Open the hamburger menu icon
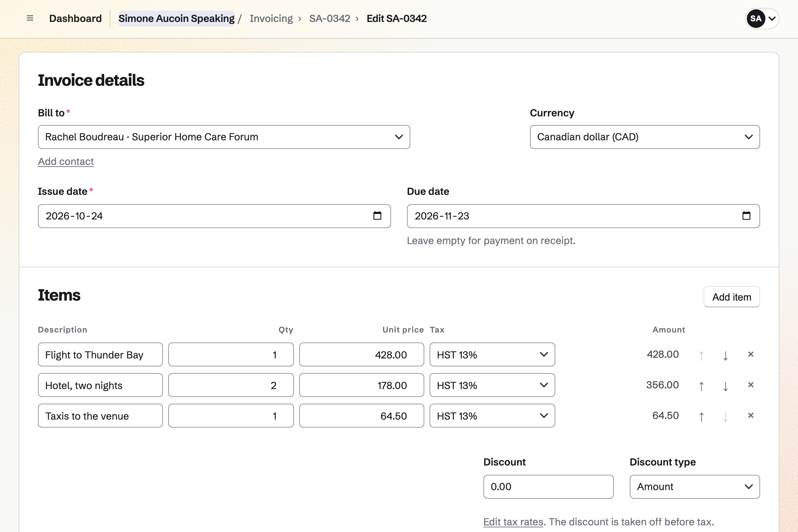The width and height of the screenshot is (798, 532). click(x=30, y=18)
